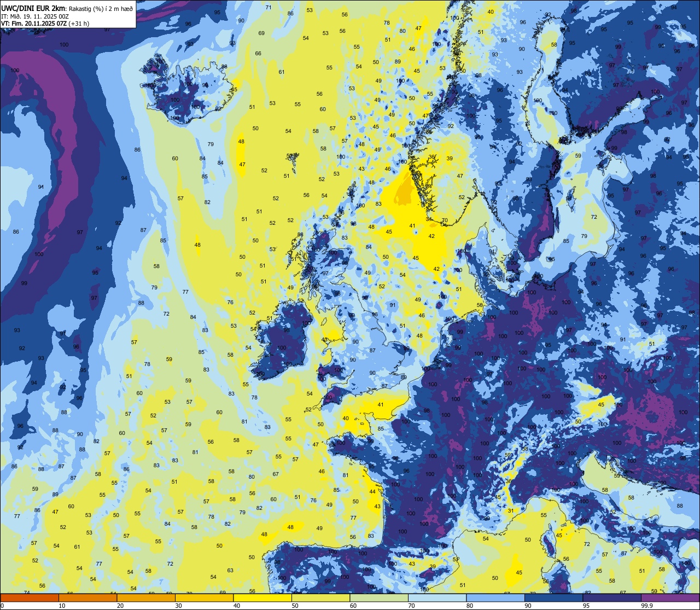The image size is (700, 610).
Task: Click the dark orange 0–10 legend swatch
Action: click(x=30, y=597)
